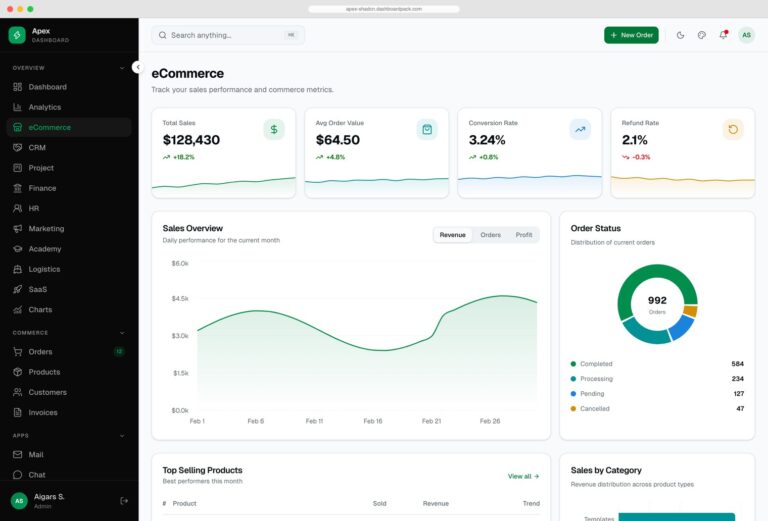Click the $128,430 Total Sales value
Viewport: 768px width, 521px height.
tap(191, 140)
